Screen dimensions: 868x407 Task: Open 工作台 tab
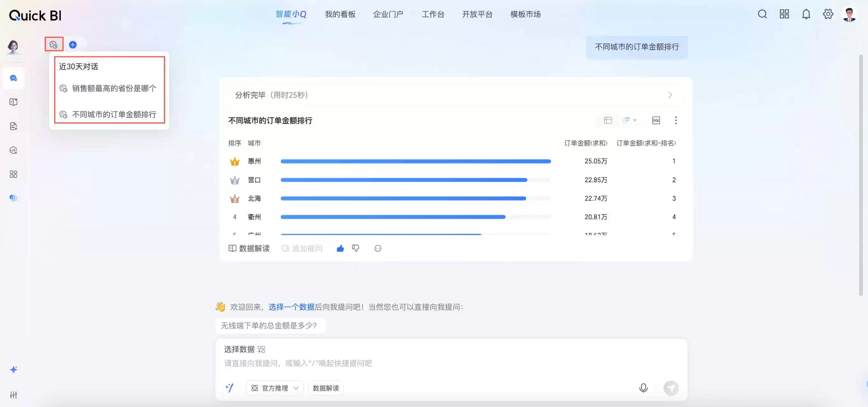click(x=433, y=14)
